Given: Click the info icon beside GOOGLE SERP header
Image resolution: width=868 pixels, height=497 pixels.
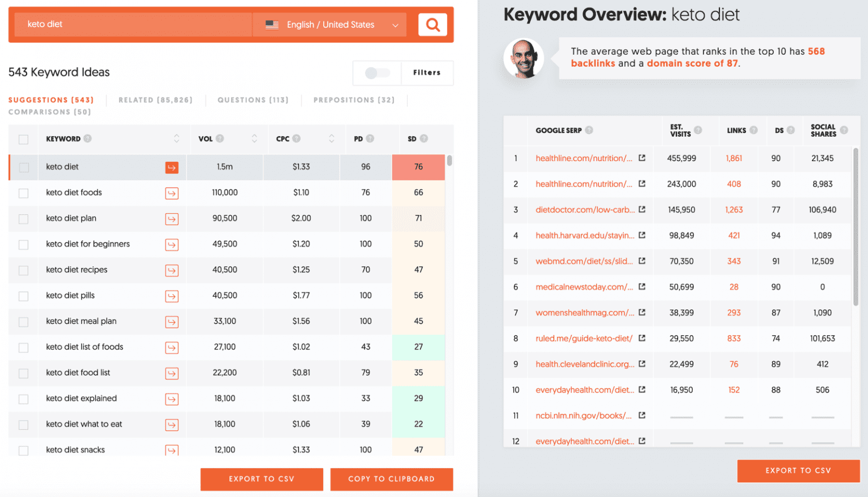Looking at the screenshot, I should (588, 129).
